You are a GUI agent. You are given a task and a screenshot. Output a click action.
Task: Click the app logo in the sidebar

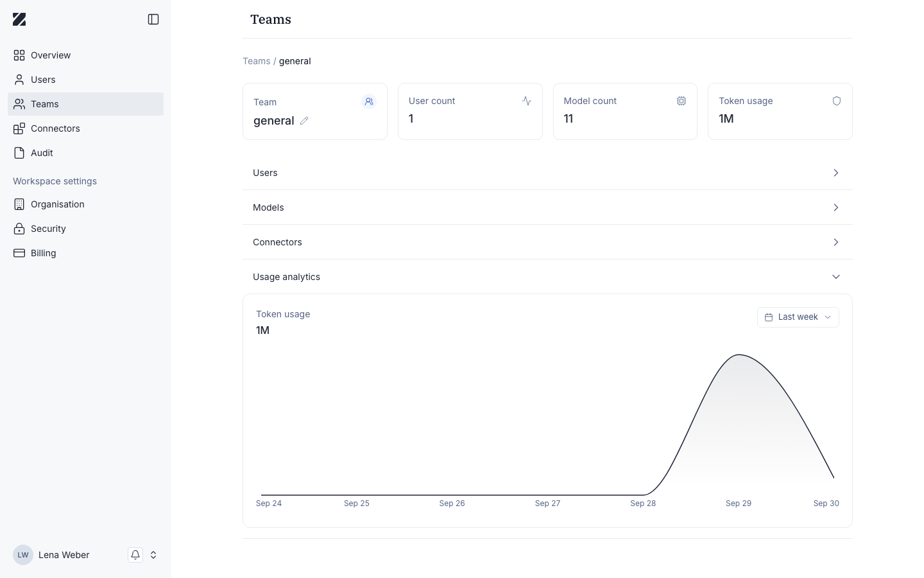pos(19,19)
